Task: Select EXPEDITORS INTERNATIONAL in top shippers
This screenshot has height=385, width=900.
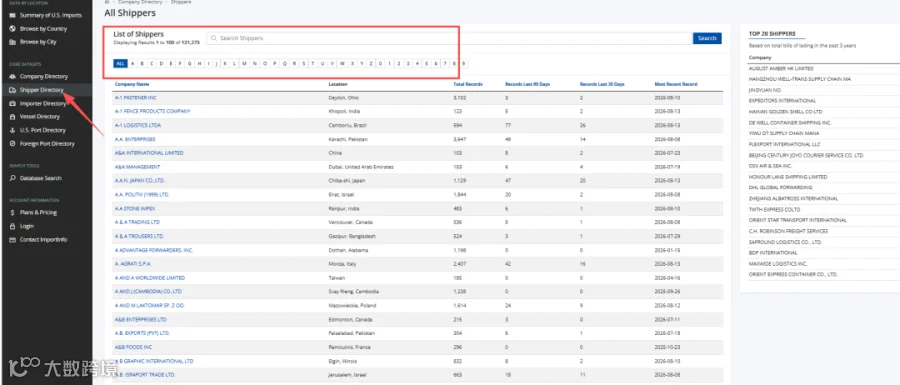Action: 782,101
